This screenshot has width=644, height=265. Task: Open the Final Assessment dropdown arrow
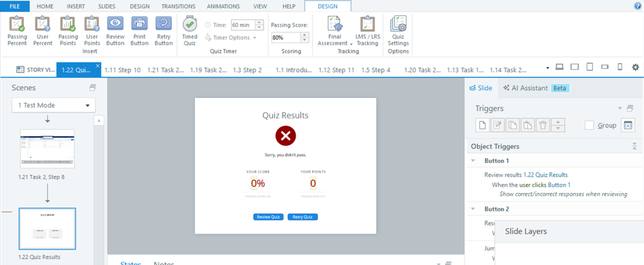[x=351, y=43]
